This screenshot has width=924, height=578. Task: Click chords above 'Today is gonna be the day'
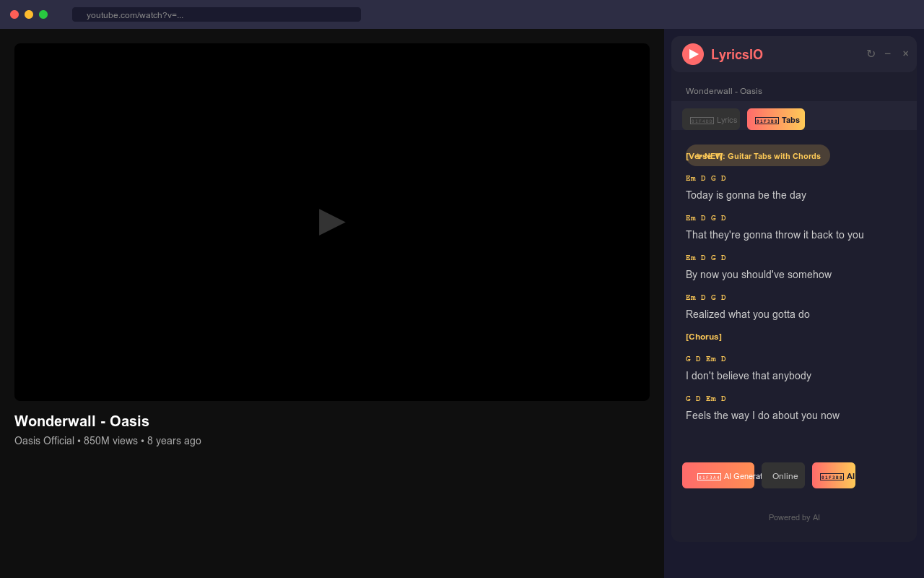(x=706, y=178)
